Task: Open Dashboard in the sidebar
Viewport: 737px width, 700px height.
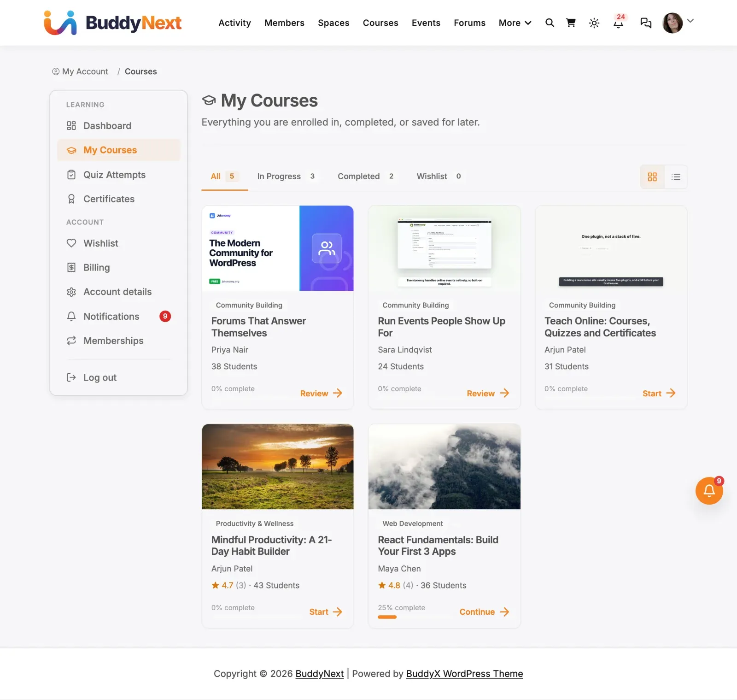Action: [119, 126]
